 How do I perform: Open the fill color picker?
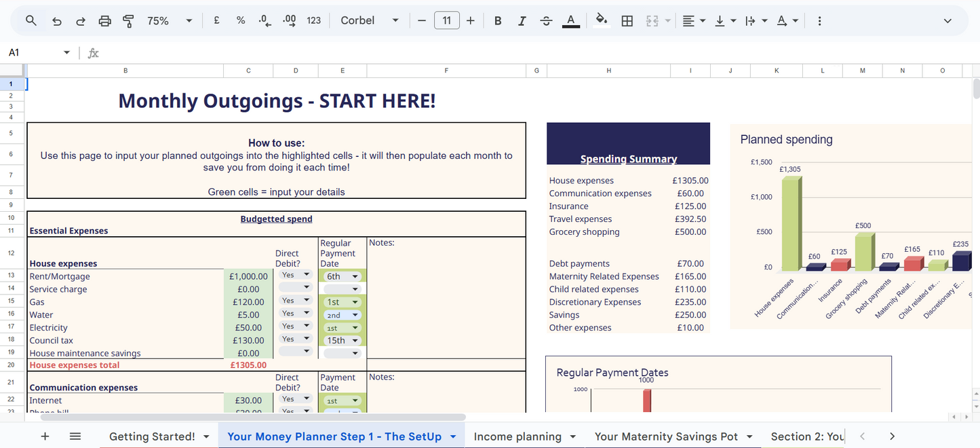(x=601, y=21)
